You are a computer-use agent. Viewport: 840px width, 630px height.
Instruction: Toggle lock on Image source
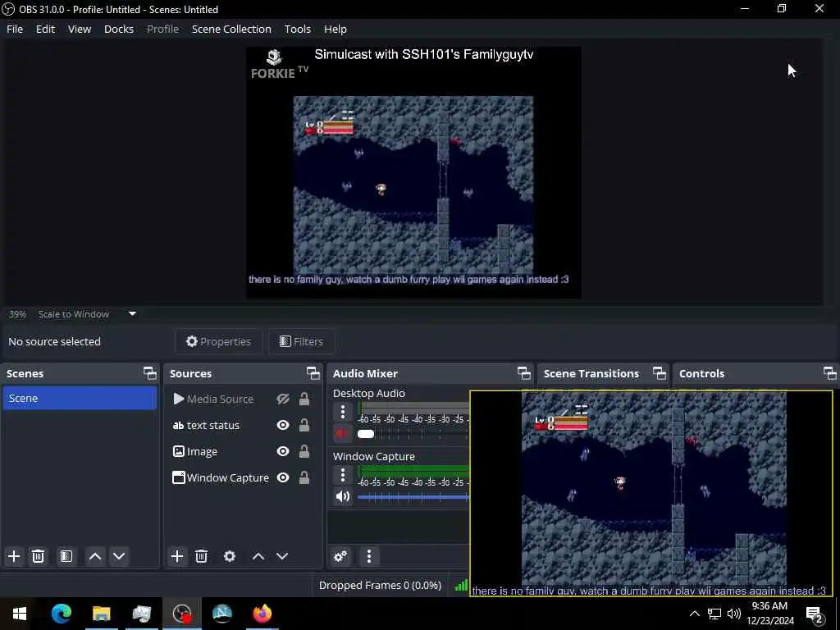304,451
